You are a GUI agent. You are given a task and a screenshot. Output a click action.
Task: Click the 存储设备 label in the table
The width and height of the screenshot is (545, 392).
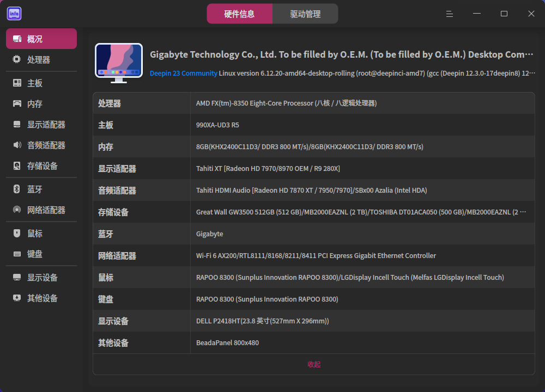click(x=113, y=212)
